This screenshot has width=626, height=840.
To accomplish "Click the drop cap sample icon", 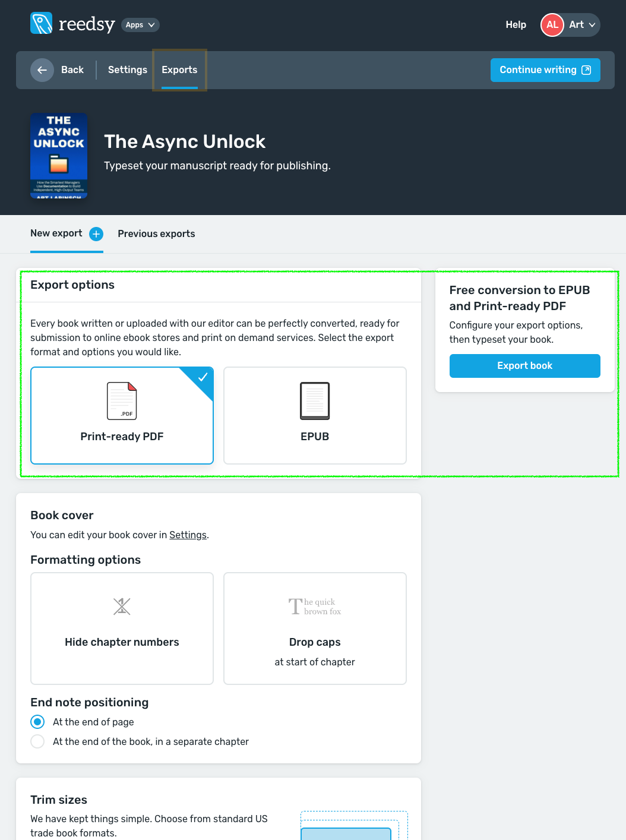I will pyautogui.click(x=315, y=607).
